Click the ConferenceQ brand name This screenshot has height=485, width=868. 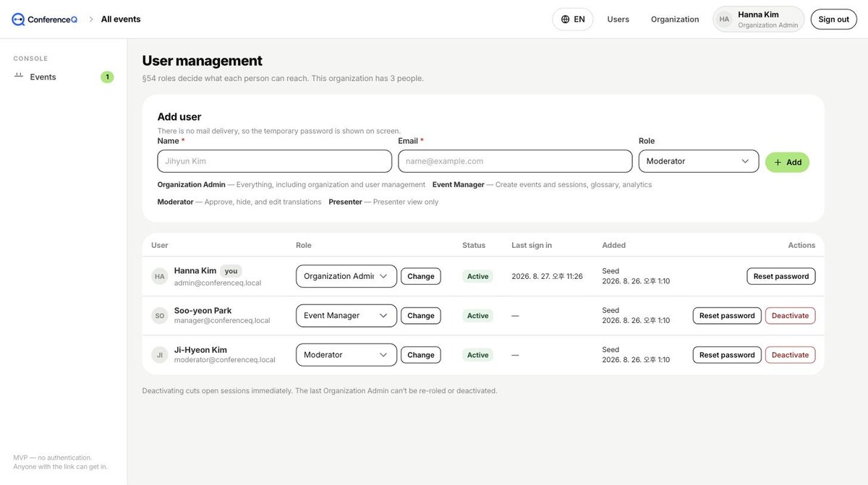pyautogui.click(x=52, y=20)
